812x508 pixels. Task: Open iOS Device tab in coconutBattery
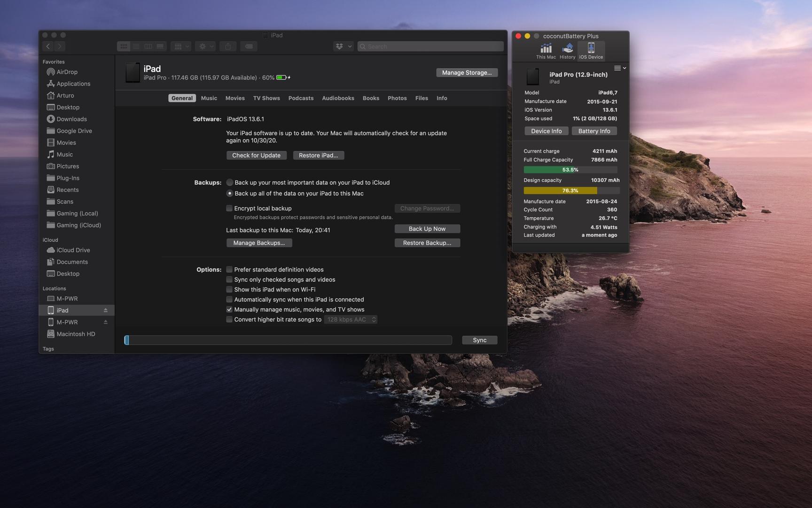click(591, 51)
